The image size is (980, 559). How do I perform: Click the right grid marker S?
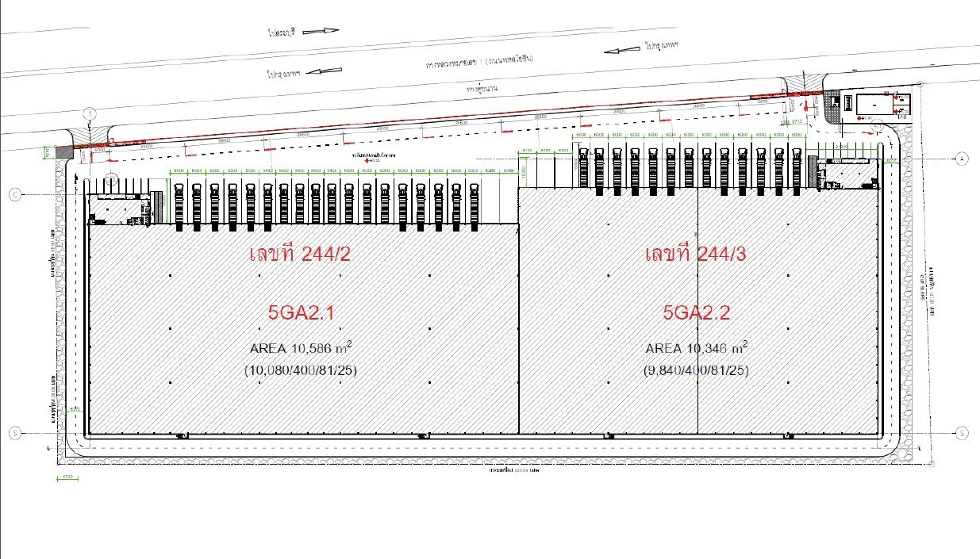click(x=962, y=433)
